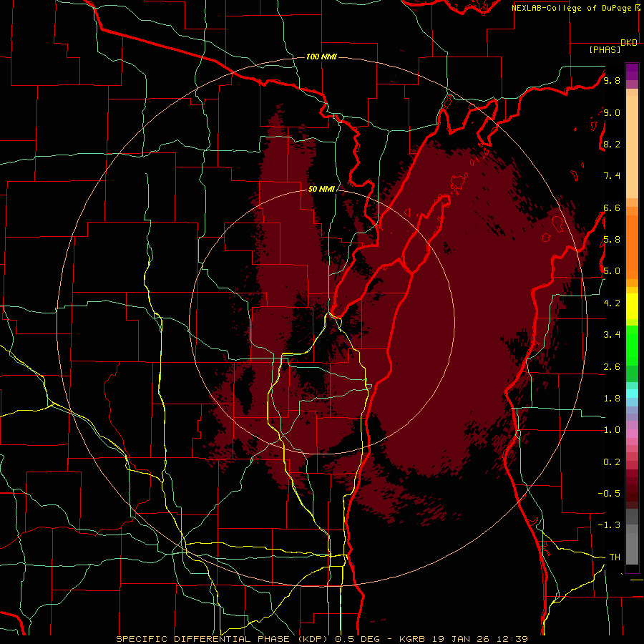
Task: Click the 7.4 scale value
Action: coord(612,176)
